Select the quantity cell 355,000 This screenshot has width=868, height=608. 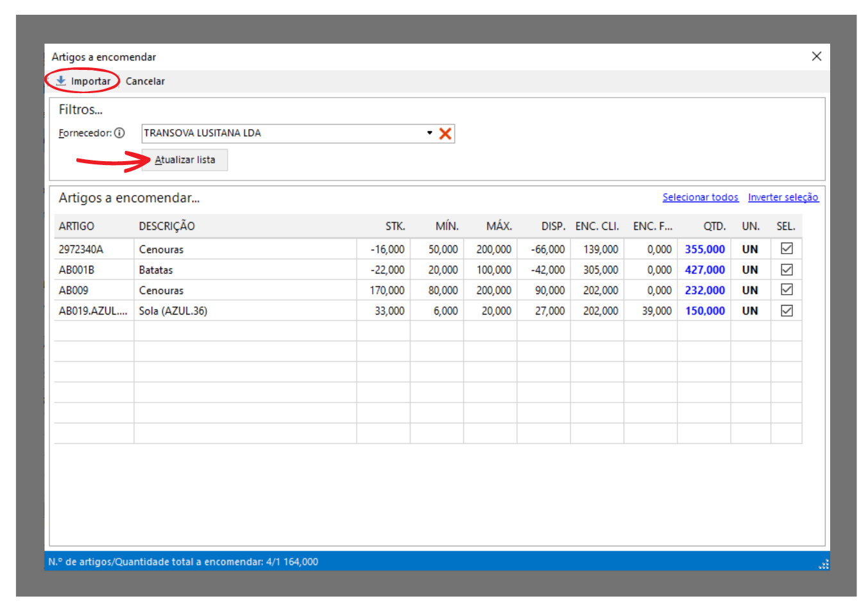(704, 249)
